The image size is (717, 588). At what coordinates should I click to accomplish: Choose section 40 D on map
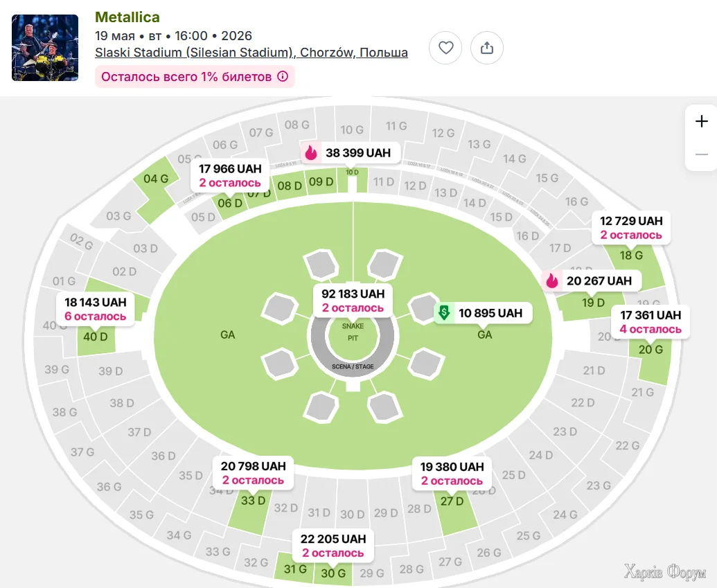pos(95,337)
